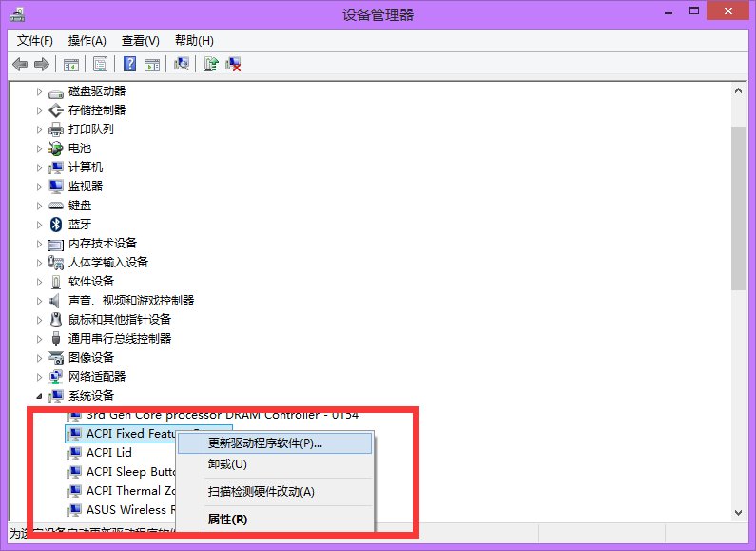The height and width of the screenshot is (551, 756).
Task: Select the 键盘 keyboard icon
Action: point(56,206)
